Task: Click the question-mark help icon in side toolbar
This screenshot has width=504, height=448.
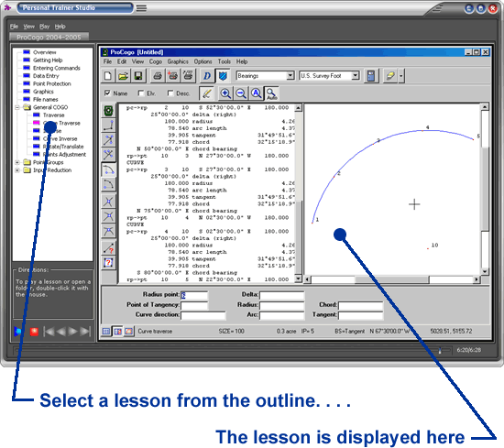Action: [x=109, y=263]
